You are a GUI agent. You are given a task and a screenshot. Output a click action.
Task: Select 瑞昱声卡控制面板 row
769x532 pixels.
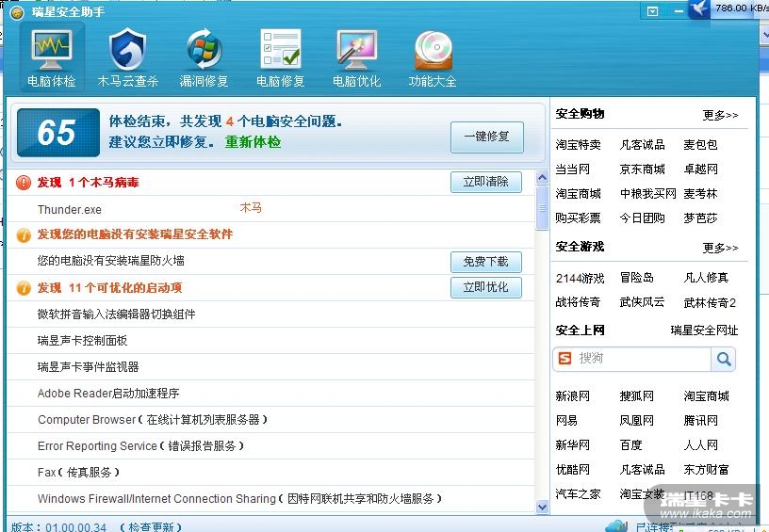pyautogui.click(x=270, y=341)
